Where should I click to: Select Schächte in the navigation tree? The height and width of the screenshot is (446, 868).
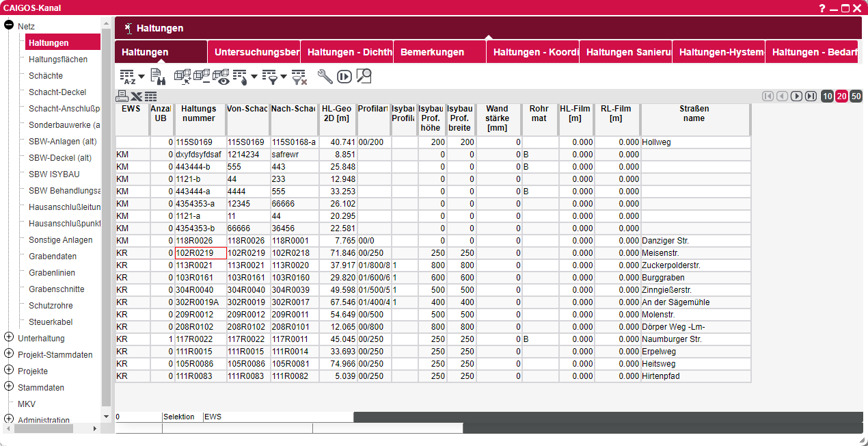pos(46,75)
